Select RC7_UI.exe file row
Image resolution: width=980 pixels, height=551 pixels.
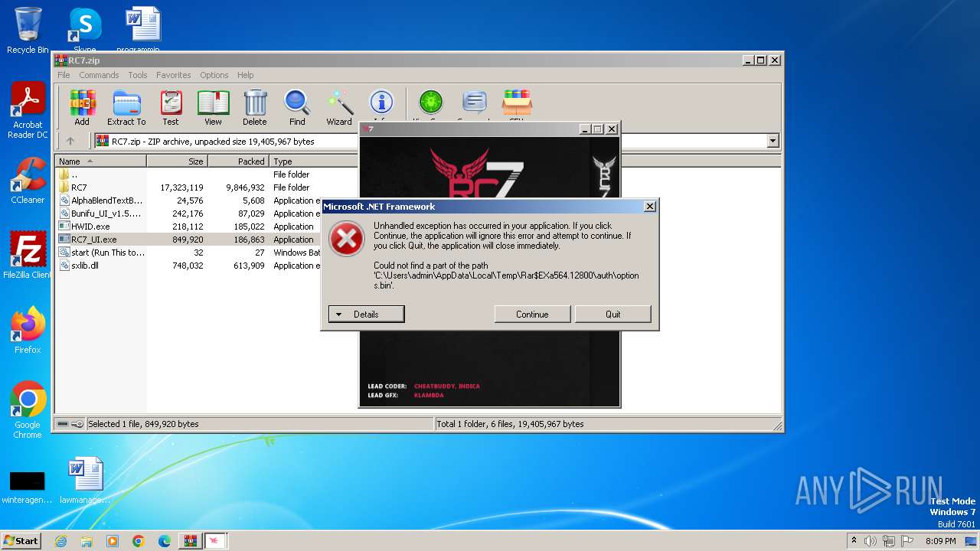coord(188,240)
